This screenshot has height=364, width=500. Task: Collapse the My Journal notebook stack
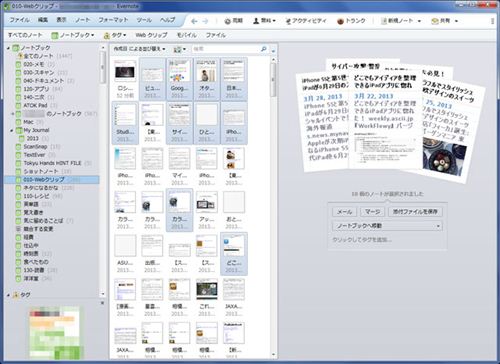click(12, 130)
